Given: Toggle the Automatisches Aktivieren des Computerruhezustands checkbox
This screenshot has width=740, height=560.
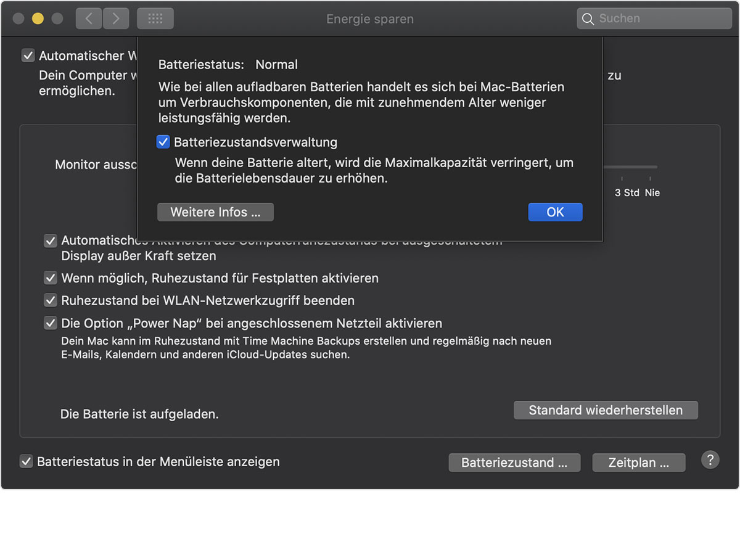Looking at the screenshot, I should pos(51,241).
